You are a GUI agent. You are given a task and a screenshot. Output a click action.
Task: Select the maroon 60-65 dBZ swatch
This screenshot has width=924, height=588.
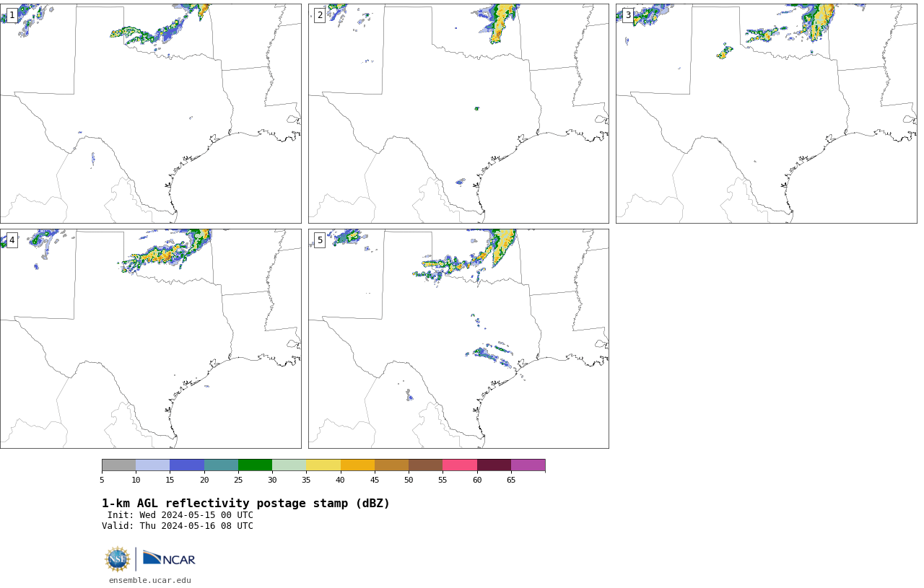point(494,465)
